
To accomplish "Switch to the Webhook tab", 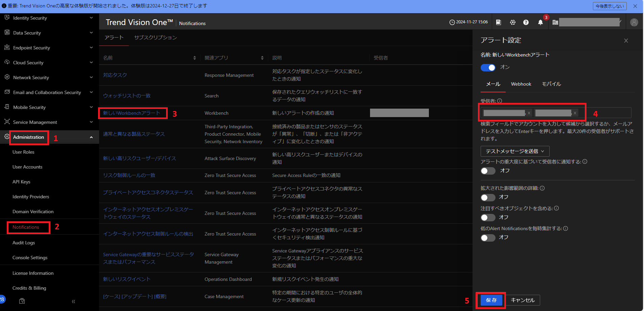I will 521,84.
